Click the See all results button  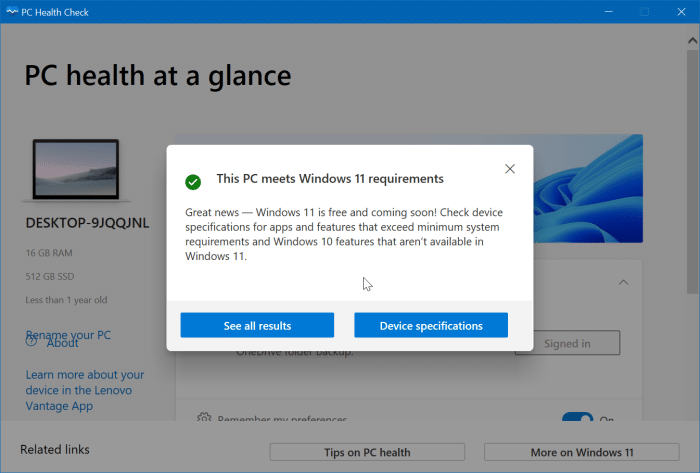(x=257, y=325)
